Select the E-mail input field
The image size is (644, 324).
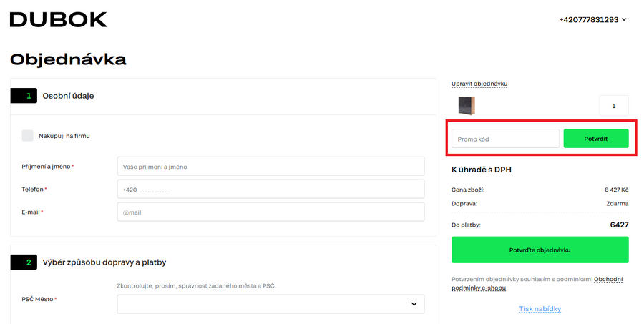point(270,212)
